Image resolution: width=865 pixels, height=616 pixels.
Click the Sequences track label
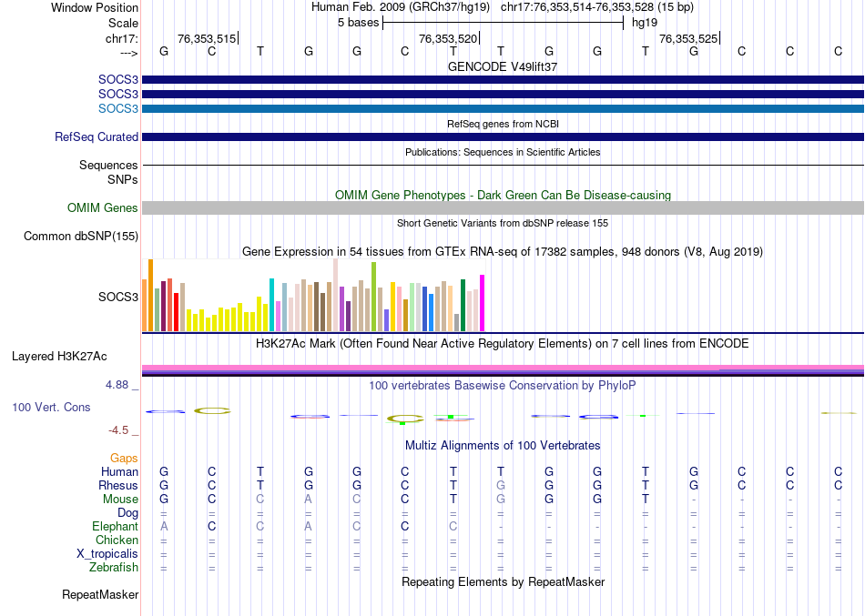[108, 165]
